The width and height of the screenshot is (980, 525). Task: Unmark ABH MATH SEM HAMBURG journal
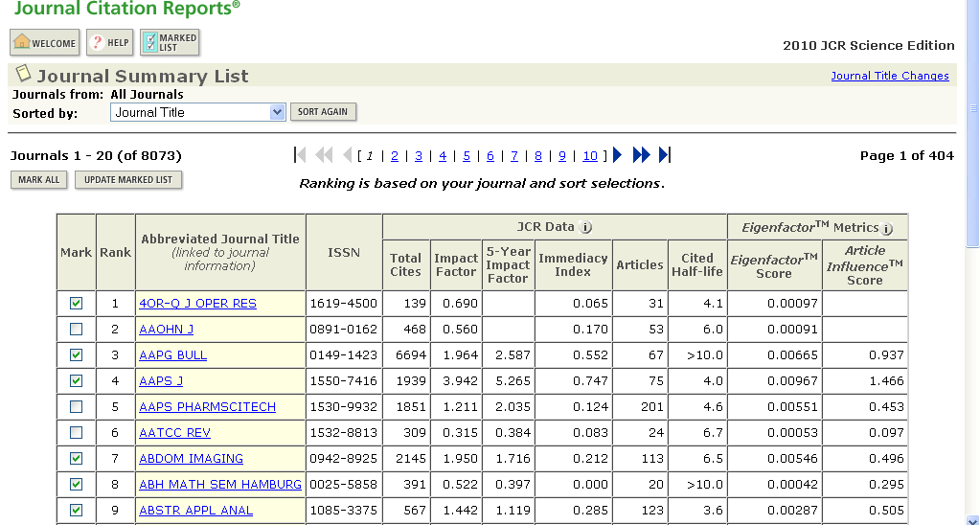pos(77,485)
